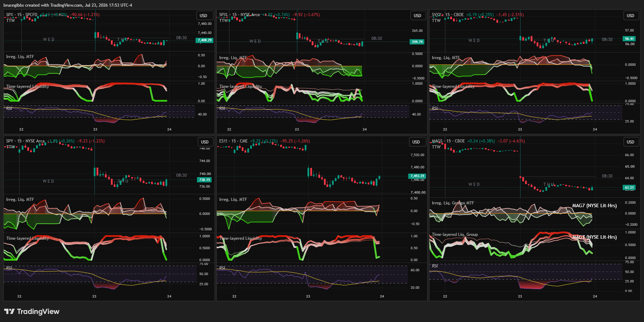Click the -9.23 (-1.23%) change value on SPY
The height and width of the screenshot is (322, 644).
click(91, 141)
